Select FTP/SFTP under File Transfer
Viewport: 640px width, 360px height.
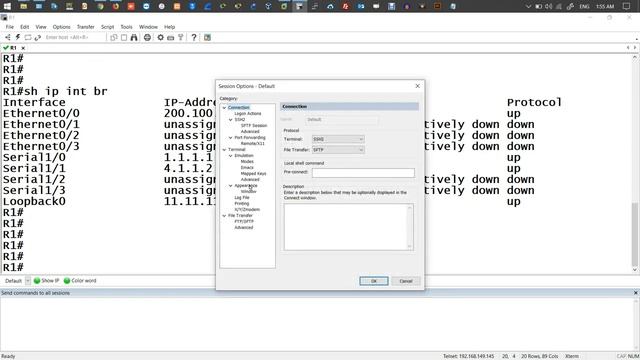point(244,221)
